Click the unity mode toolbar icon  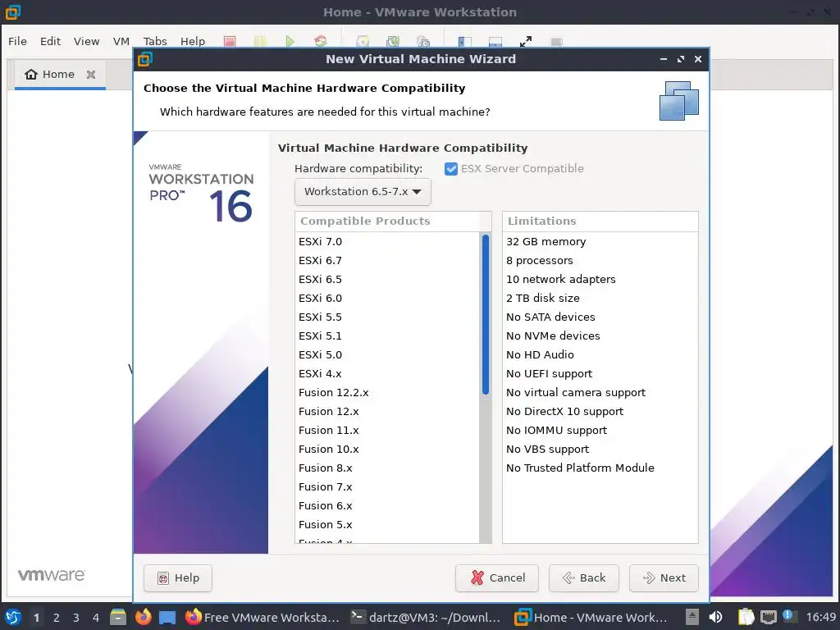556,41
